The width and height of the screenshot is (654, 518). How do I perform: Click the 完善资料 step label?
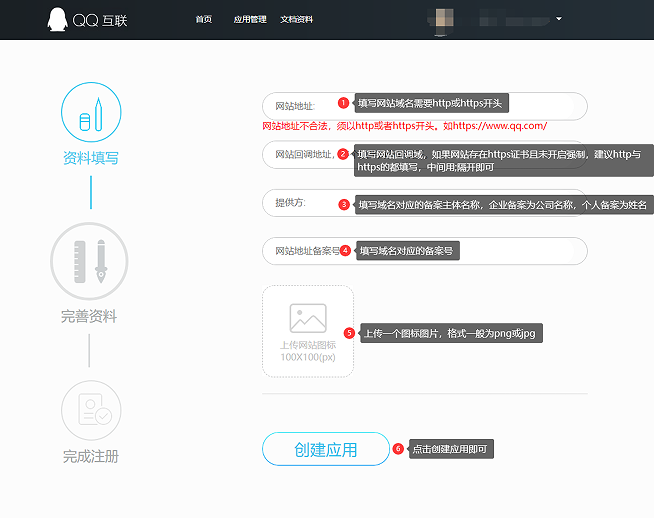click(x=89, y=316)
